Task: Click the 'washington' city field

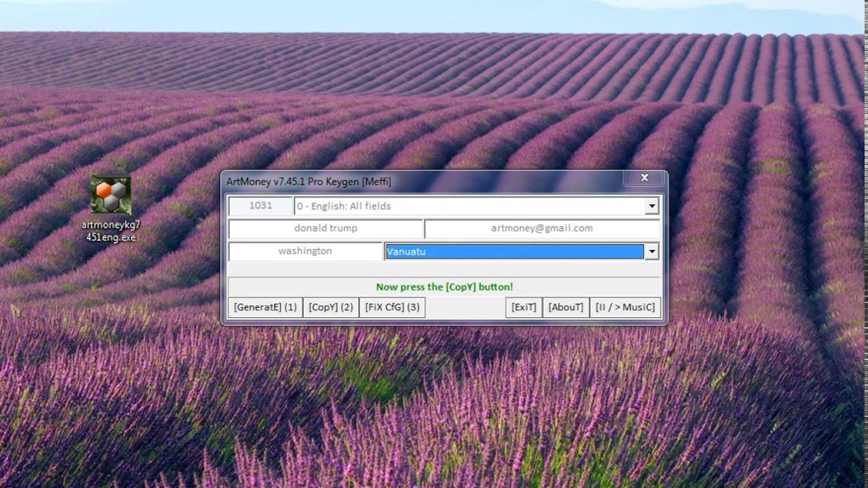Action: coord(305,251)
